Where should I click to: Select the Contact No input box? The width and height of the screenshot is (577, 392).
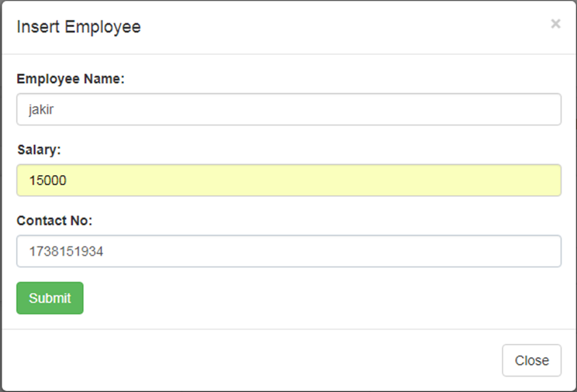point(288,252)
